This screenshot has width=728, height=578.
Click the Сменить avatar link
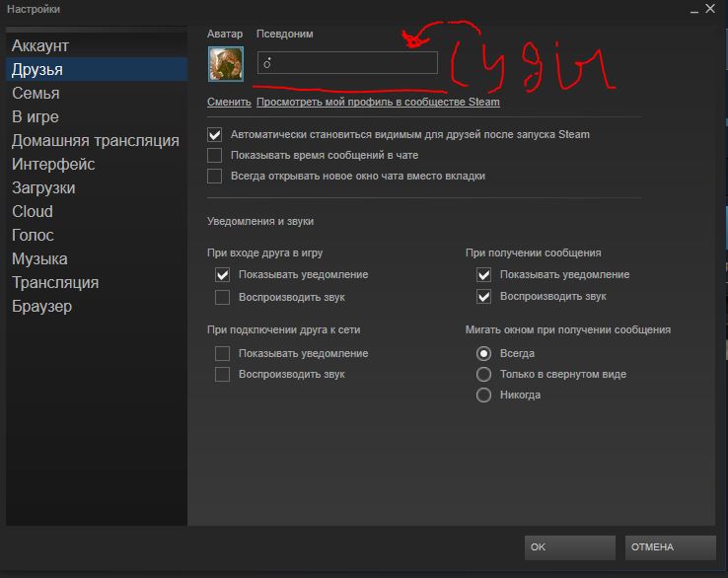pyautogui.click(x=228, y=103)
